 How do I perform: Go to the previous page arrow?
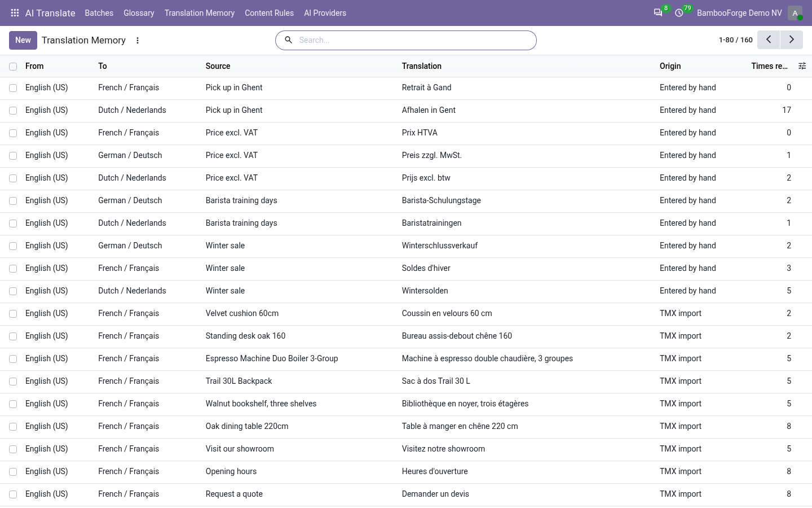(769, 40)
